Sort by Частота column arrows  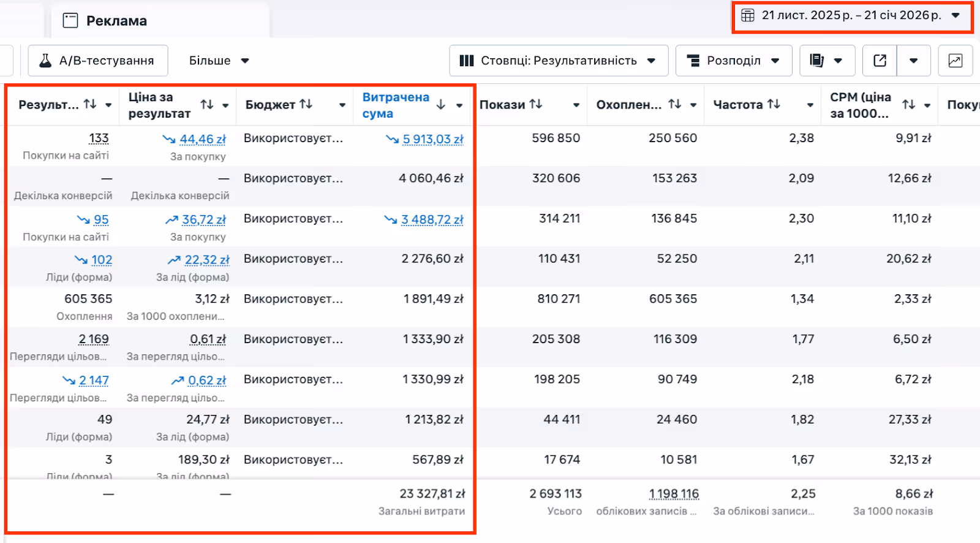pos(774,104)
